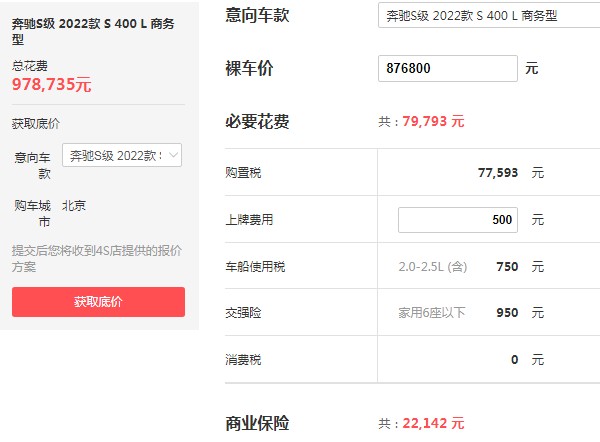The image size is (600, 442).
Task: Click the 上牌费用 row label
Action: point(249,219)
